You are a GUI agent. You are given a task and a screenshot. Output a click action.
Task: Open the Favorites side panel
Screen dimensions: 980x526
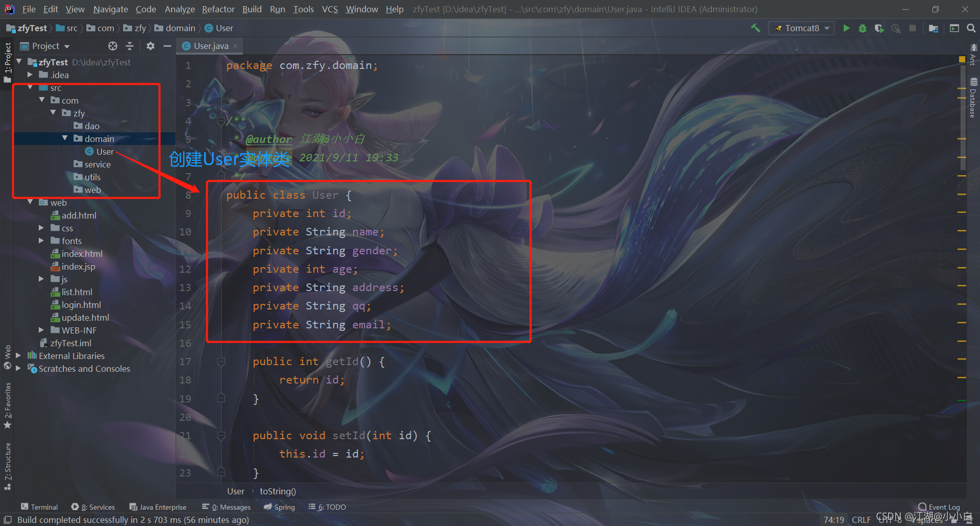point(8,406)
